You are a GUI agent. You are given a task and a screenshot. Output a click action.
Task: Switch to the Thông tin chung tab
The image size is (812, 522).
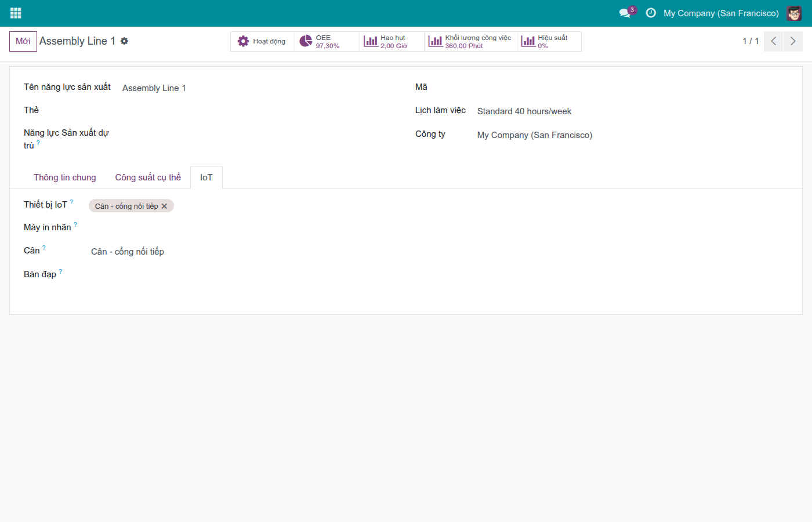click(x=65, y=177)
